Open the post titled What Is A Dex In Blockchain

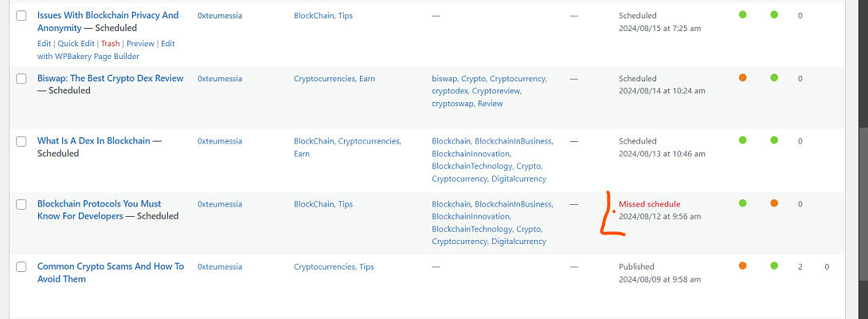coord(93,141)
